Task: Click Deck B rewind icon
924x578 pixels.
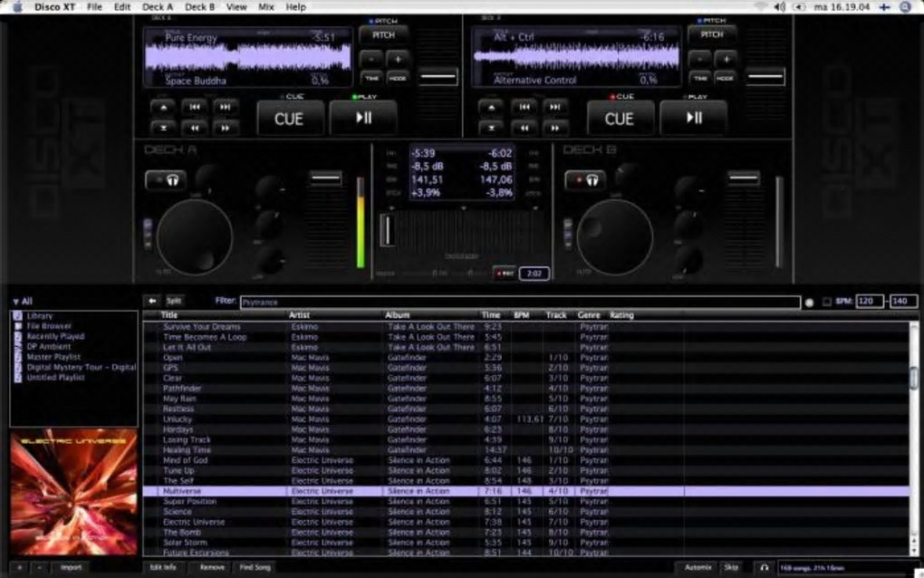Action: pos(524,128)
